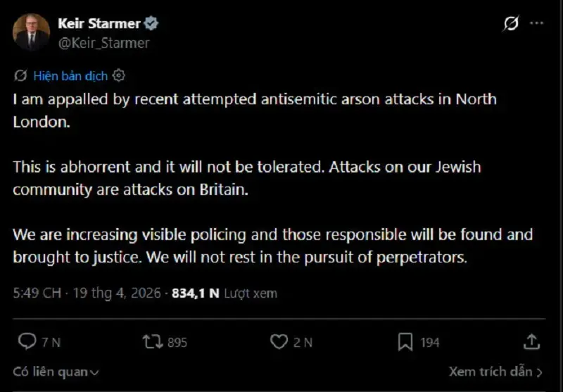Click the repost icon
This screenshot has height=392, width=563.
coord(151,342)
